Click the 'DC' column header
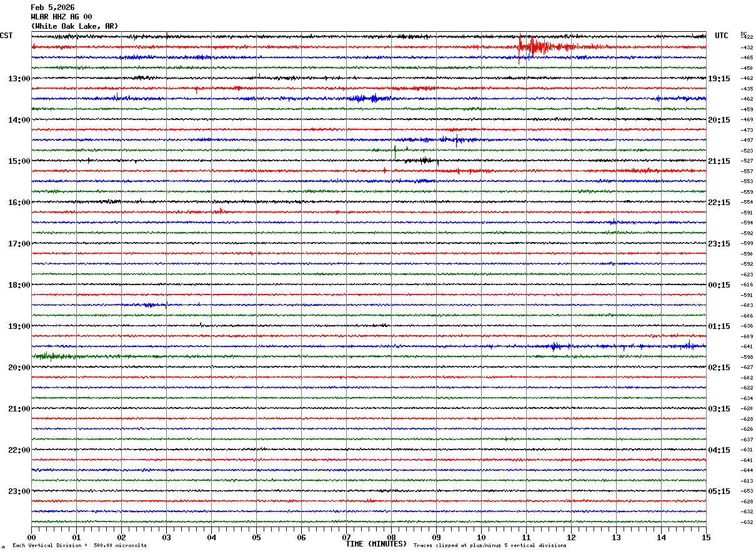Viewport: 756px width, 554px height. 744,34
